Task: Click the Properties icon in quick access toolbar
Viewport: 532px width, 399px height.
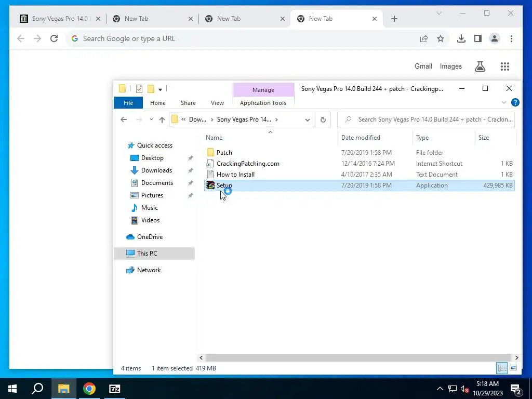Action: [x=139, y=89]
